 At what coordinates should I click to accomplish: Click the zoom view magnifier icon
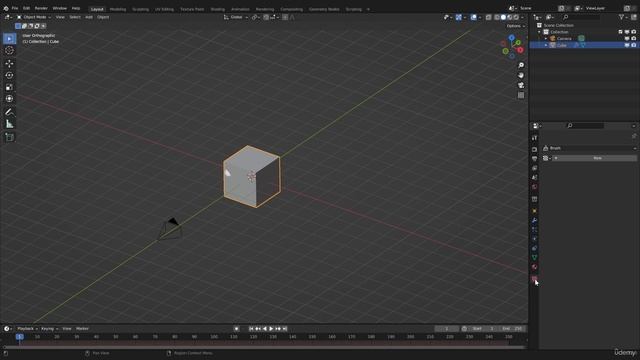coord(521,65)
